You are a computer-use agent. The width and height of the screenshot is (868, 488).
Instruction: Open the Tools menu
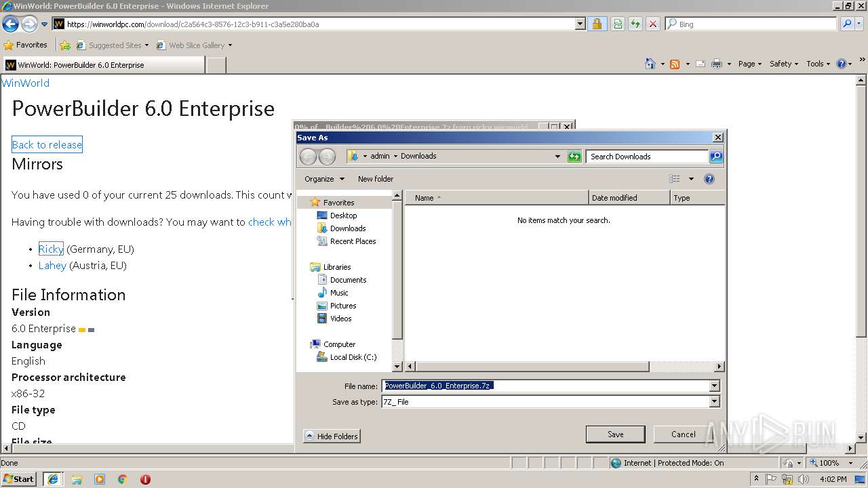click(818, 64)
